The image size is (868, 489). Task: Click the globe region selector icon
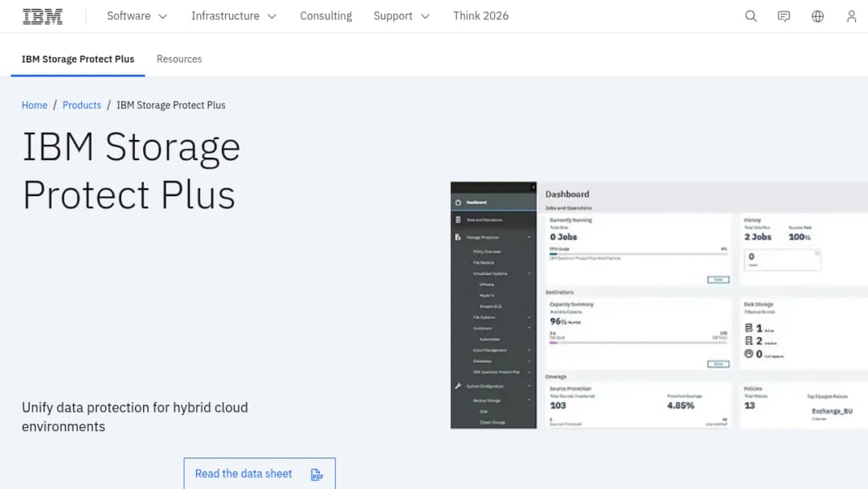(x=817, y=16)
